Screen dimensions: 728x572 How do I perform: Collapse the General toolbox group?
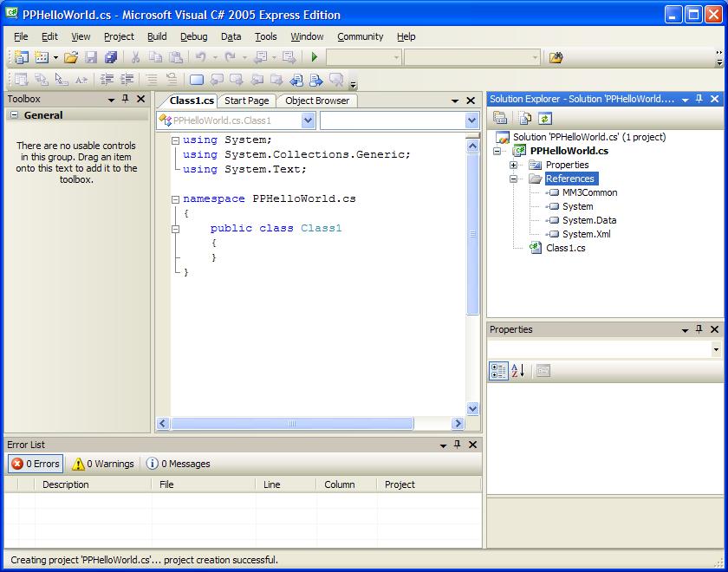[x=15, y=114]
